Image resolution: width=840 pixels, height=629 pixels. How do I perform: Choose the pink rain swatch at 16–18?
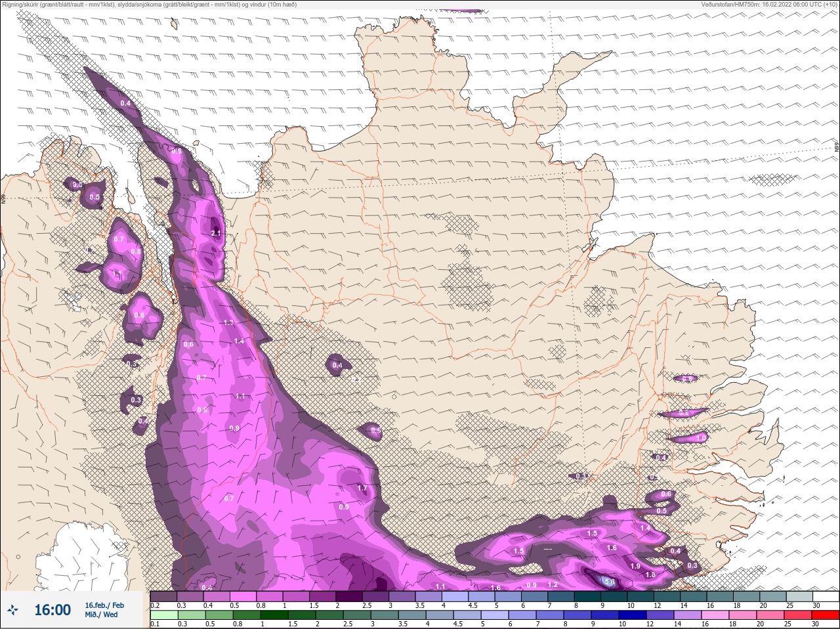pyautogui.click(x=717, y=615)
